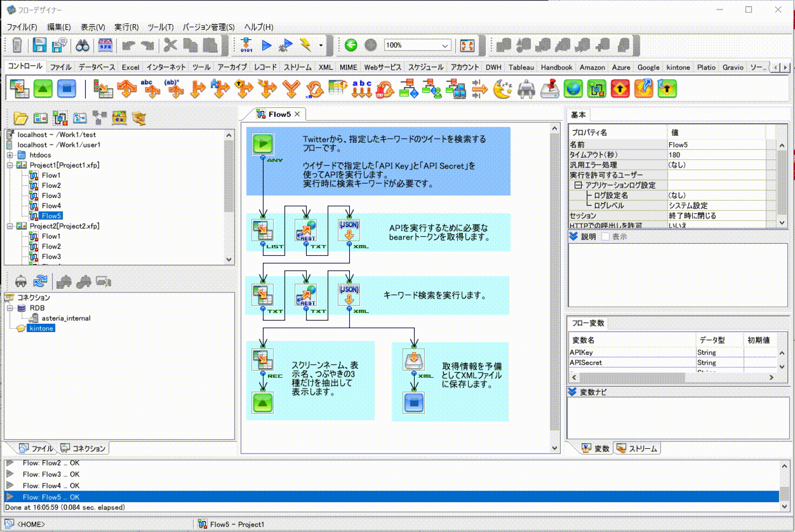
Task: Click the APIKey variable row
Action: pos(673,352)
